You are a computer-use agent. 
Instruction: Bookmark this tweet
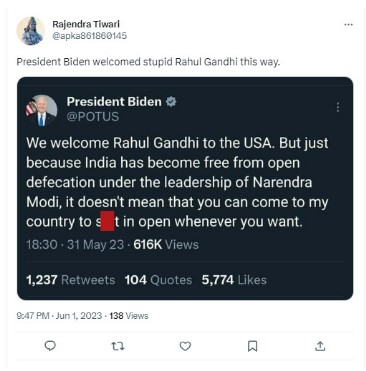253,346
